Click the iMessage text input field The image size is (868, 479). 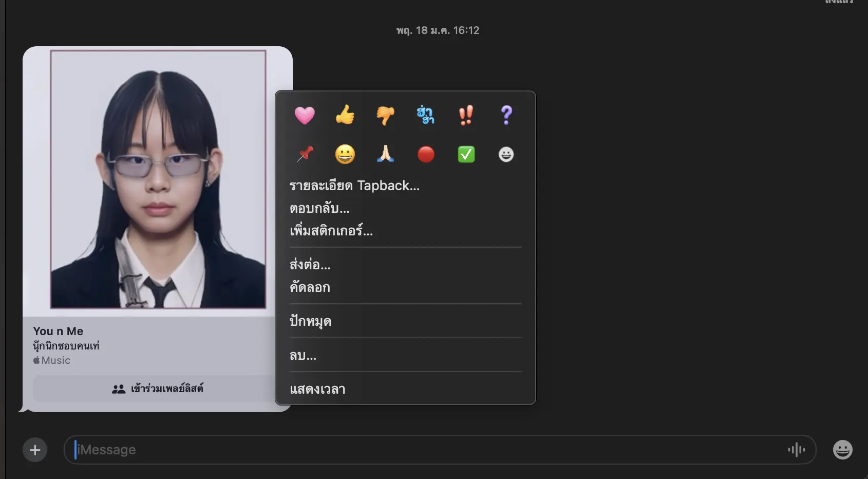(x=426, y=450)
